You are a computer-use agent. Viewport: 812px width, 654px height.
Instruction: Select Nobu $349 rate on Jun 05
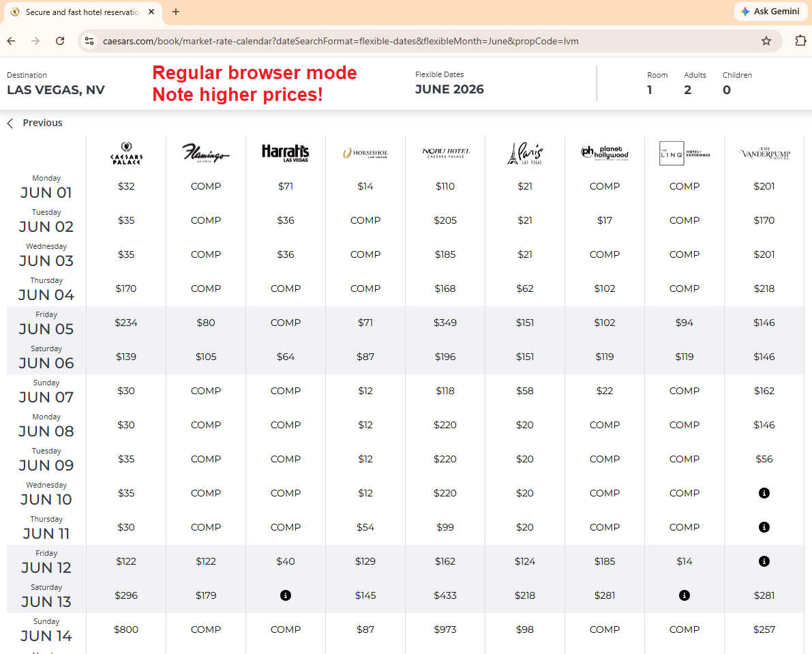(445, 323)
